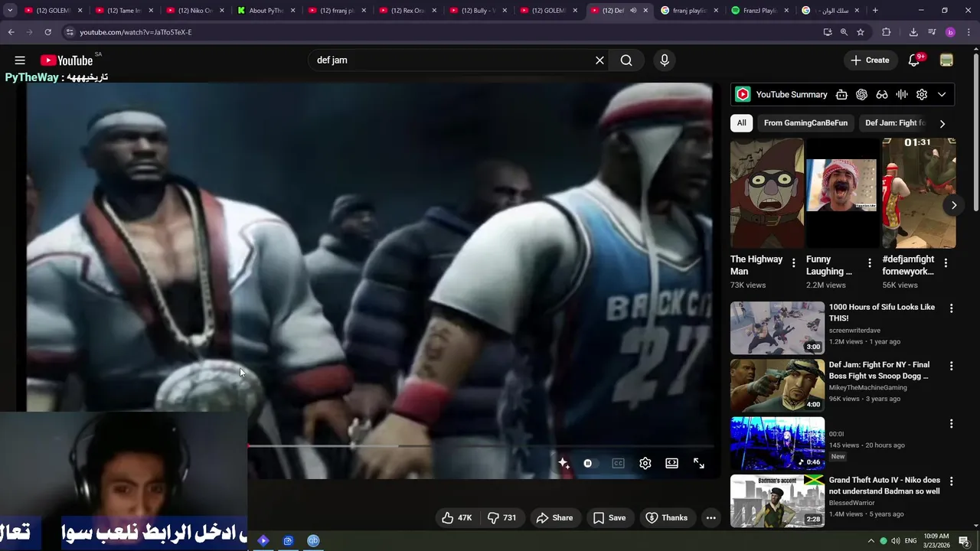The image size is (980, 551).
Task: Open a new browser tab
Action: click(875, 11)
